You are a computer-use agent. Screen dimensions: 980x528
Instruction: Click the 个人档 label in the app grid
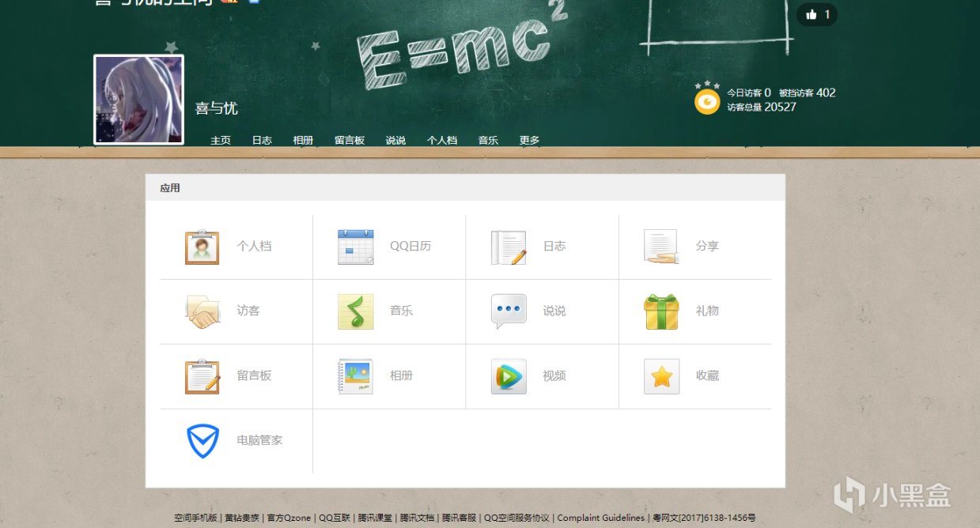(254, 246)
